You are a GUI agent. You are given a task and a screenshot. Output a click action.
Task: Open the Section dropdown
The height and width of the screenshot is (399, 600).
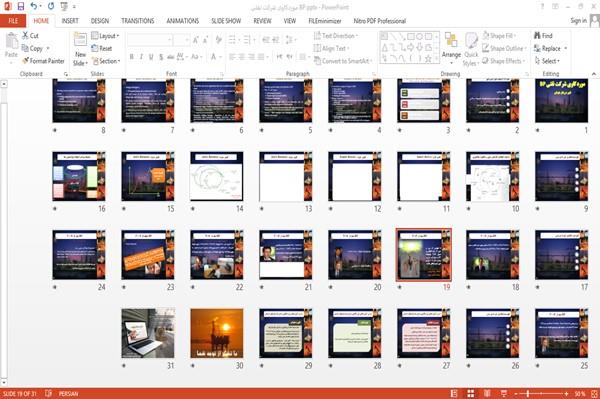click(x=106, y=61)
